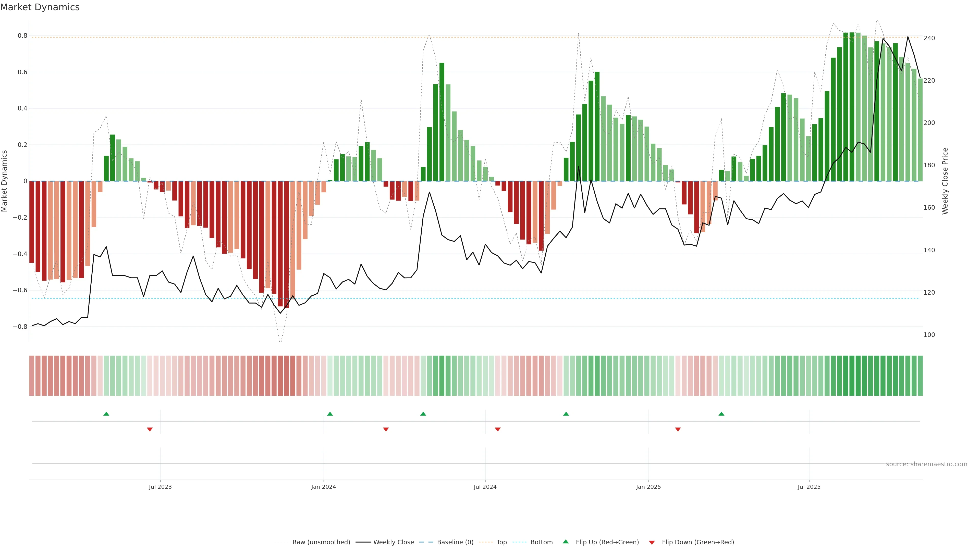This screenshot has width=980, height=551.
Task: Click the last red Flip Down triangle marker
Action: (678, 429)
